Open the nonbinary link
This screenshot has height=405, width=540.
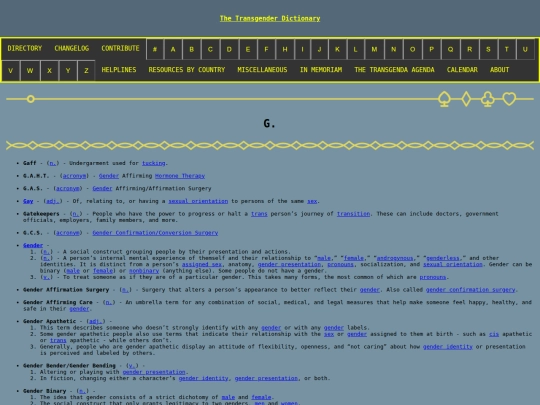144,271
